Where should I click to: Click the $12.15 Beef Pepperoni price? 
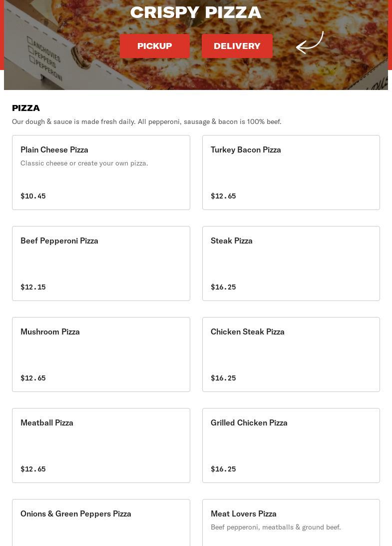pyautogui.click(x=33, y=287)
